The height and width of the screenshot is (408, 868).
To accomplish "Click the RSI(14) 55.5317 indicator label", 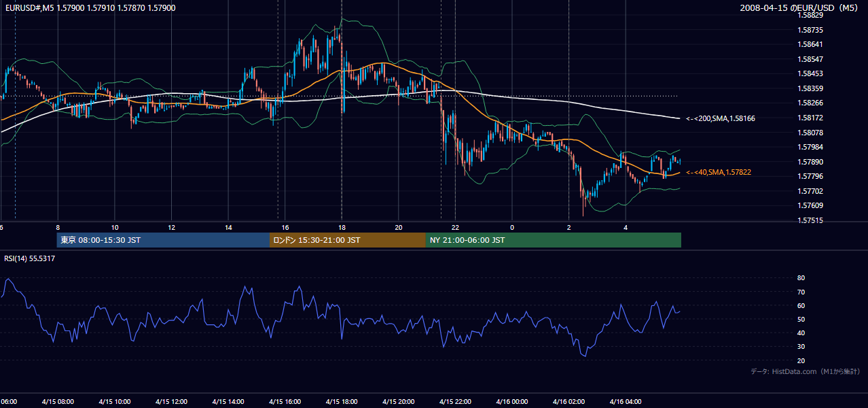I will coord(30,258).
